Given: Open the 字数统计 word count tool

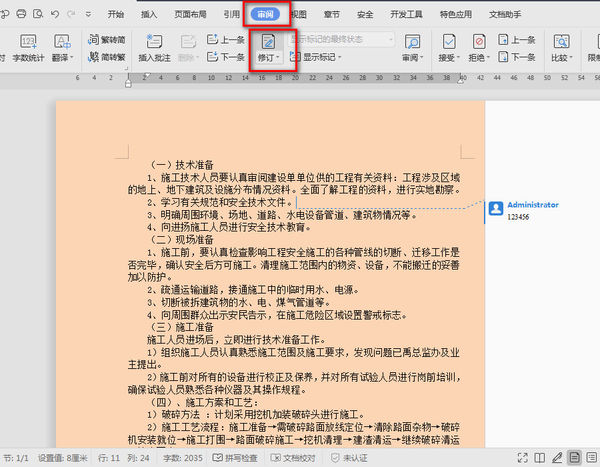Looking at the screenshot, I should [28, 48].
